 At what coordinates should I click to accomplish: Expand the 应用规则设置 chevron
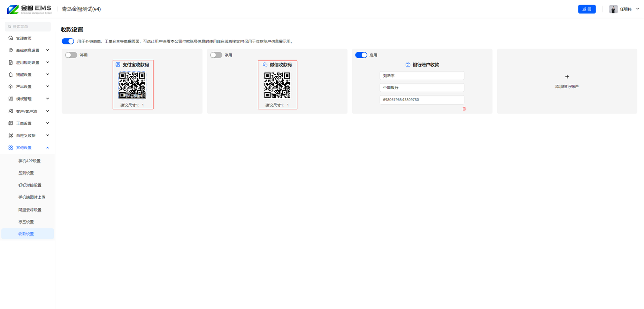pos(48,63)
